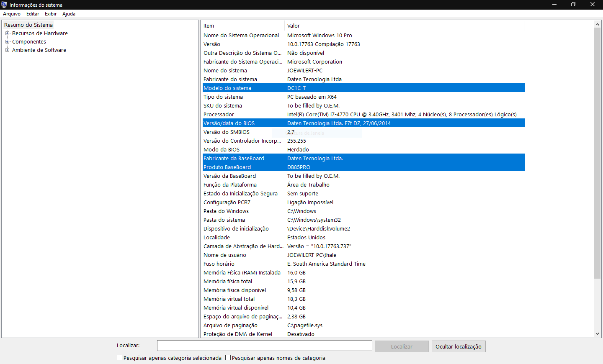Select the Nome de usuário row
603x364 pixels.
(363, 255)
